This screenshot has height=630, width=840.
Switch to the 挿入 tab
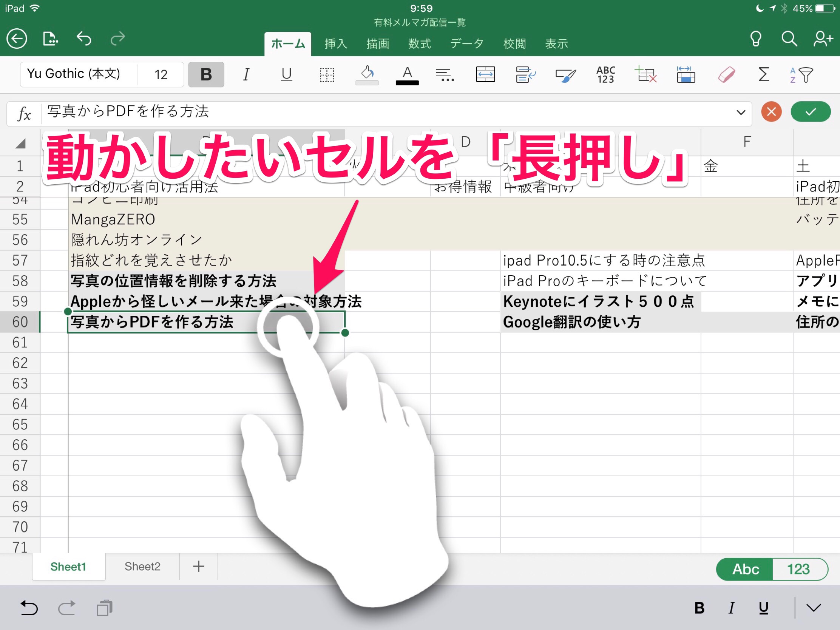336,44
